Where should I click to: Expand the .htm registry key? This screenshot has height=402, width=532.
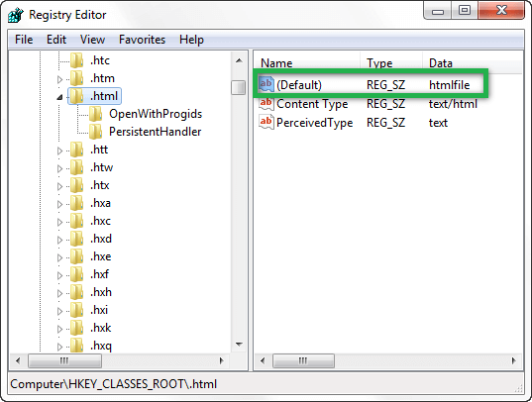pyautogui.click(x=60, y=79)
